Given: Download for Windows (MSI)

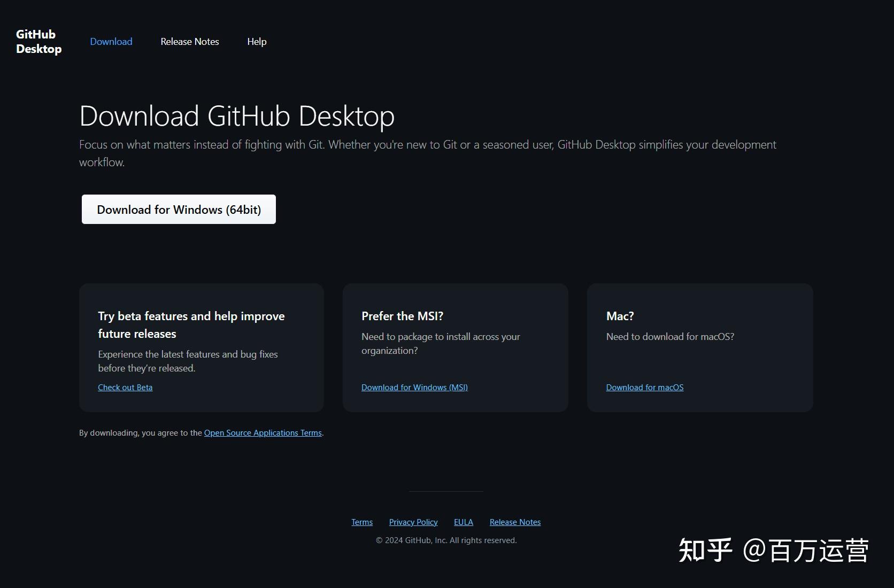Looking at the screenshot, I should [x=414, y=387].
